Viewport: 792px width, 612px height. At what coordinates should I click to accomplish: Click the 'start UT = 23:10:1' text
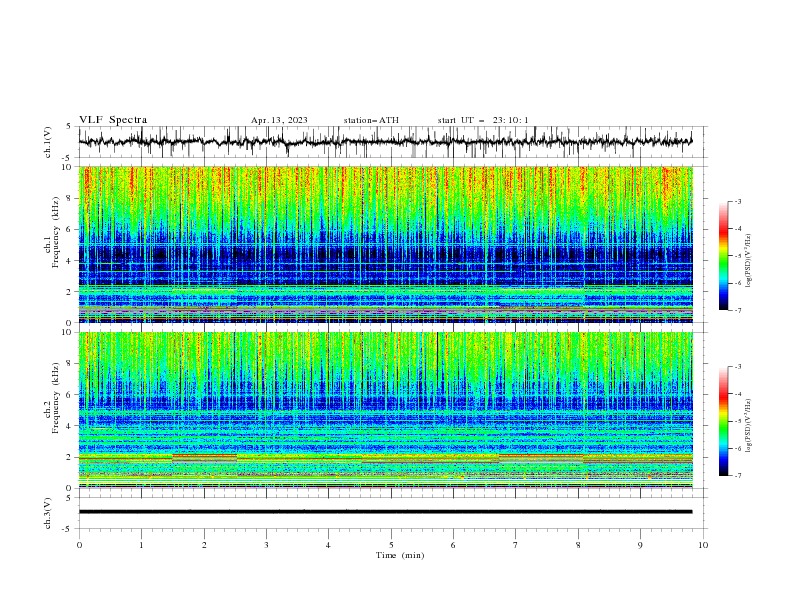coord(483,120)
